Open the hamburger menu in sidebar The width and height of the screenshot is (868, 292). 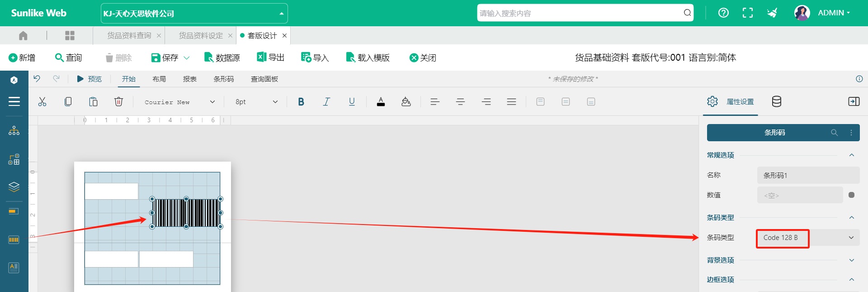tap(14, 101)
